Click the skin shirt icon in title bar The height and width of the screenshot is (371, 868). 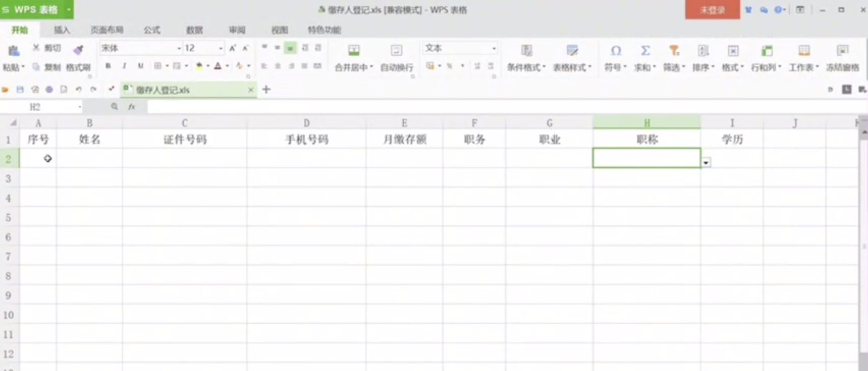click(748, 10)
